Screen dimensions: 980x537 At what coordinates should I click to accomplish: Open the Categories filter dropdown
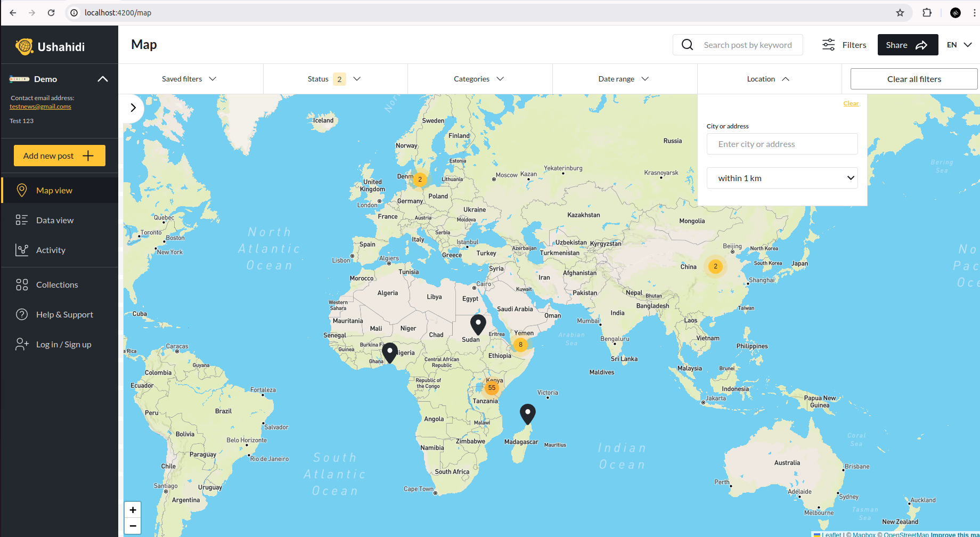tap(479, 79)
